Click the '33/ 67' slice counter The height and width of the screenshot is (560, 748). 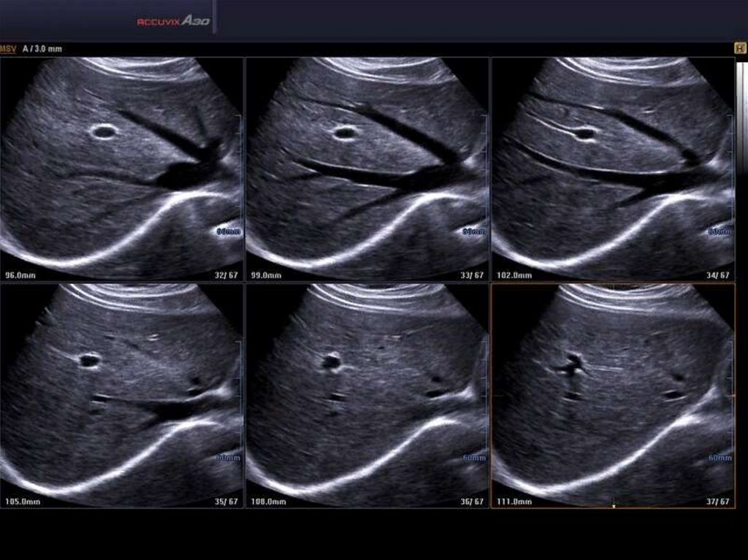tap(472, 275)
